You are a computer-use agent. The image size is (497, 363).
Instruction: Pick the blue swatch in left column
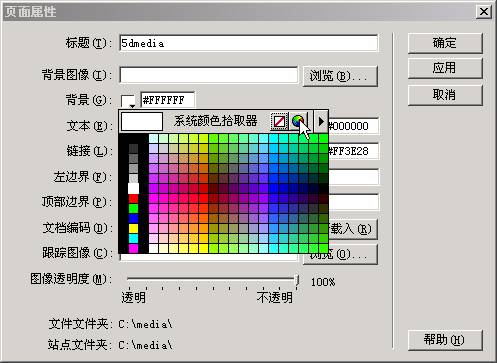[133, 219]
